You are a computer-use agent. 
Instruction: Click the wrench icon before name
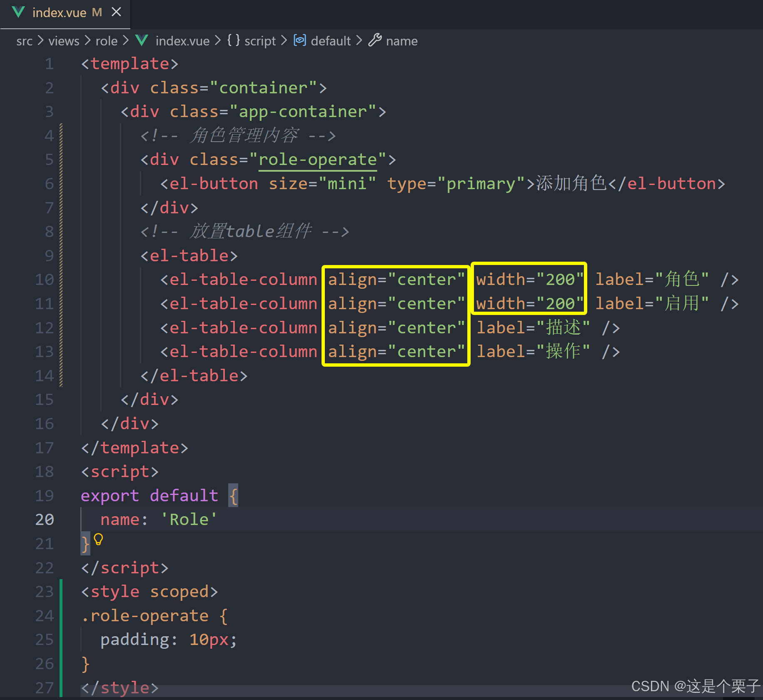click(375, 40)
